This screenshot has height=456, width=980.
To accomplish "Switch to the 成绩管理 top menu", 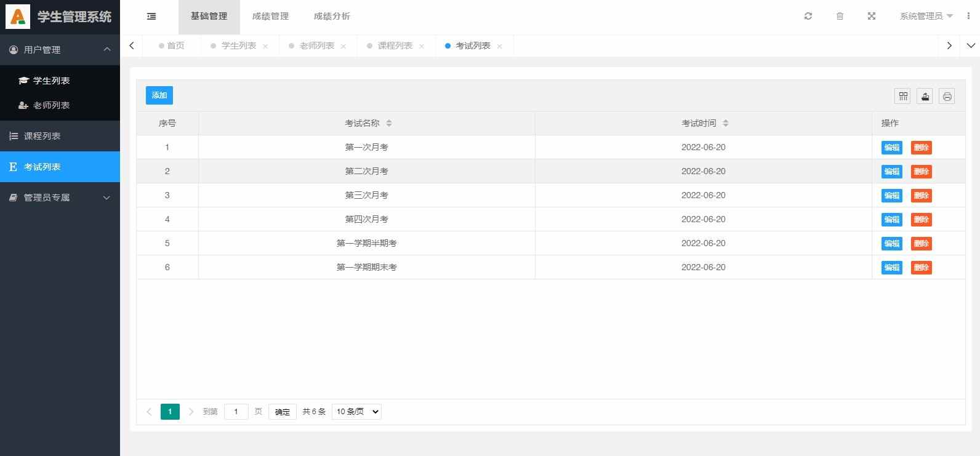I will pos(270,17).
